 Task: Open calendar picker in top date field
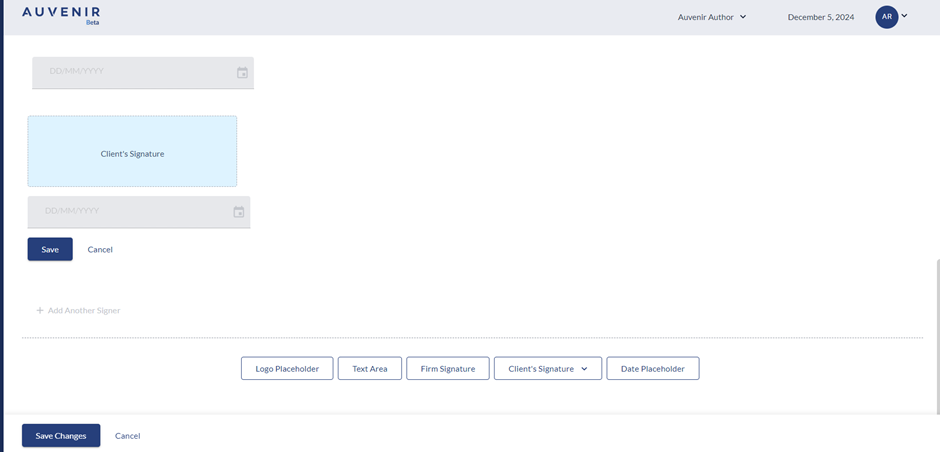(x=242, y=73)
